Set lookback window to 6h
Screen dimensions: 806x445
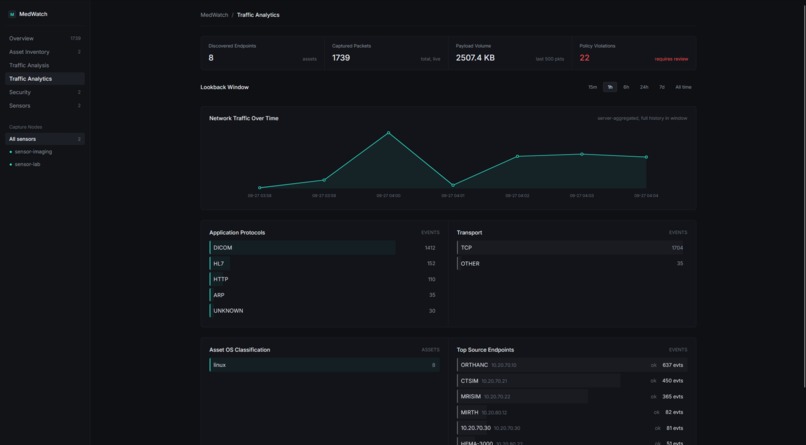click(626, 87)
